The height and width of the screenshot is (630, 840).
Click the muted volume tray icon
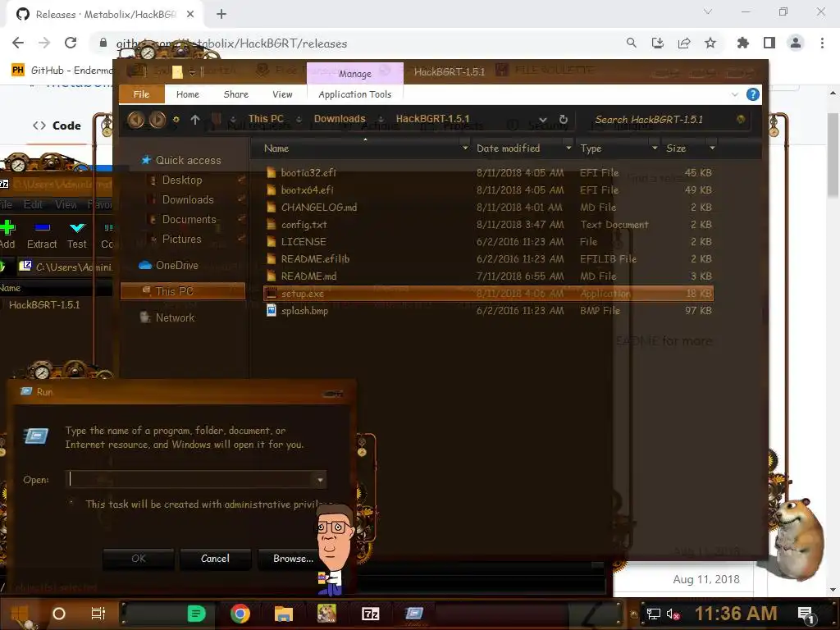pos(673,614)
